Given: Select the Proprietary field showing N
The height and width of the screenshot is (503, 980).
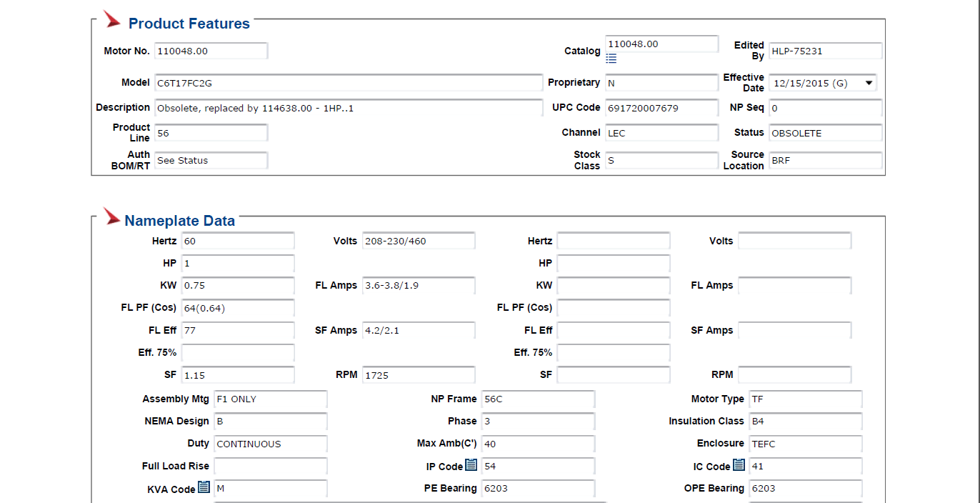Looking at the screenshot, I should (x=662, y=83).
